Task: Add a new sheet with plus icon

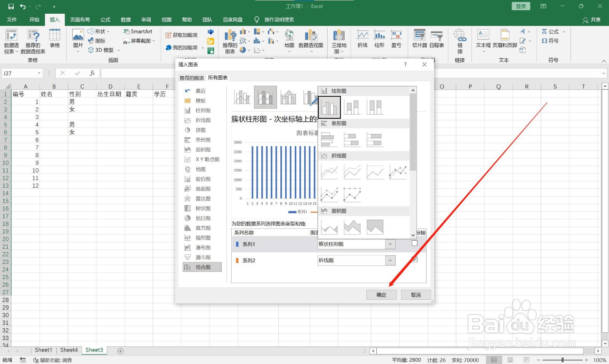Action: pyautogui.click(x=120, y=351)
